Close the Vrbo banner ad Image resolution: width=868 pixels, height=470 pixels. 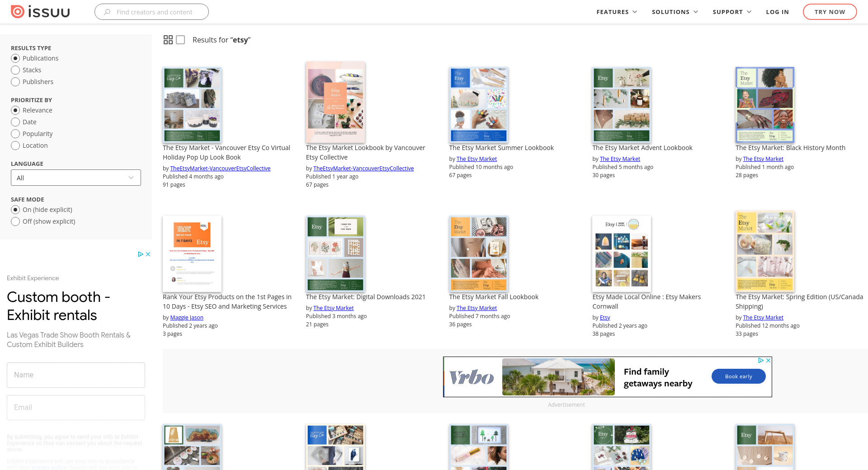768,361
